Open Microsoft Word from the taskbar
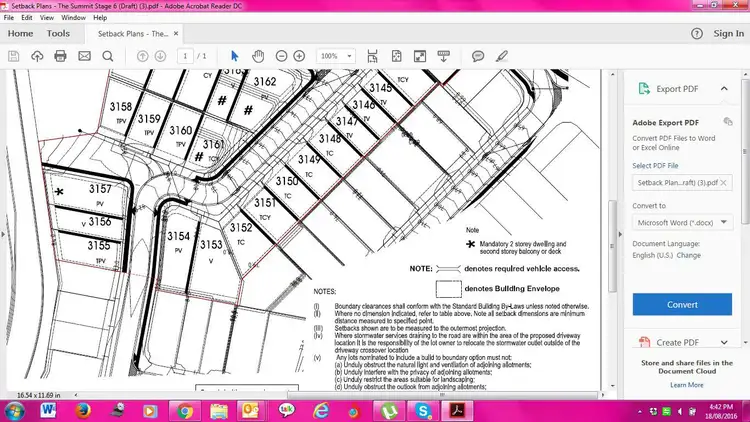The height and width of the screenshot is (422, 750). [x=50, y=410]
